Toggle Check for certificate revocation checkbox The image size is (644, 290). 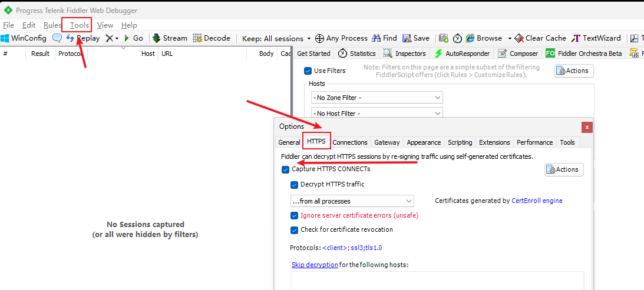[x=294, y=230]
